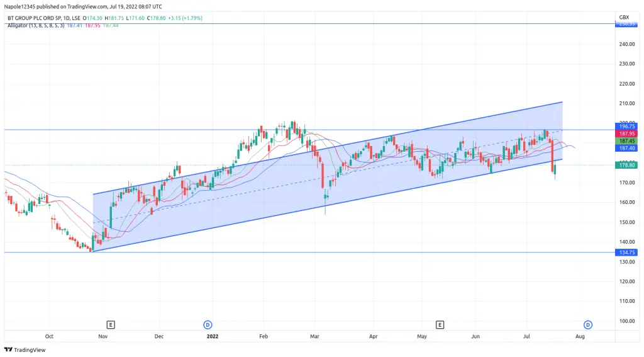Click the BT GROUP PLC symbol title

point(44,18)
